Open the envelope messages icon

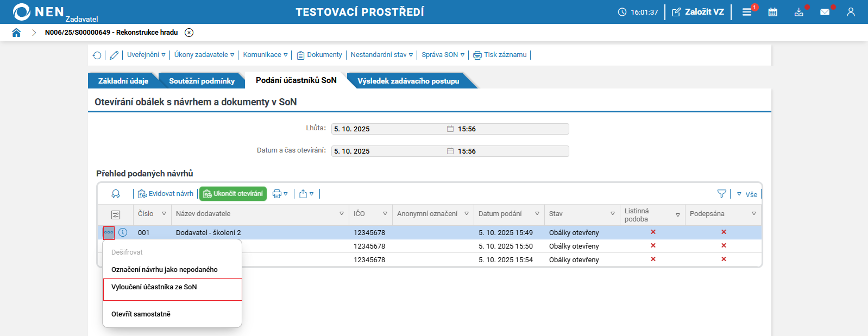coord(825,12)
